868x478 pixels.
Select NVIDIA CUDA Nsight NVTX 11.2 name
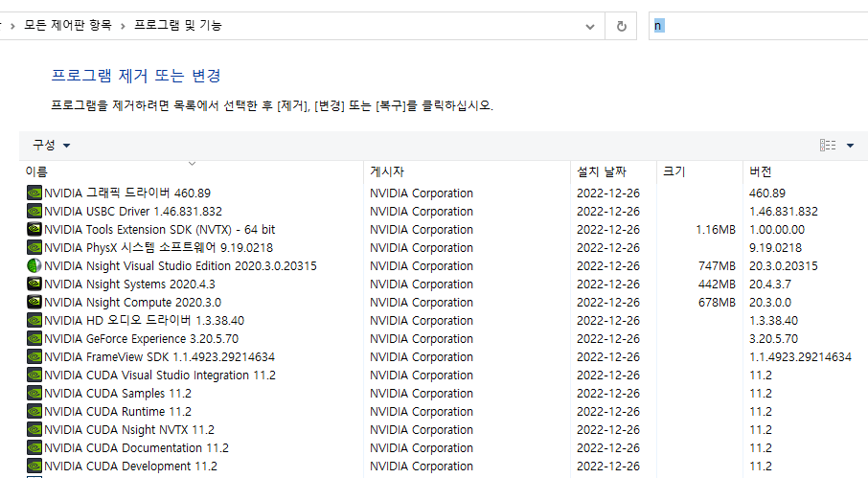(129, 430)
